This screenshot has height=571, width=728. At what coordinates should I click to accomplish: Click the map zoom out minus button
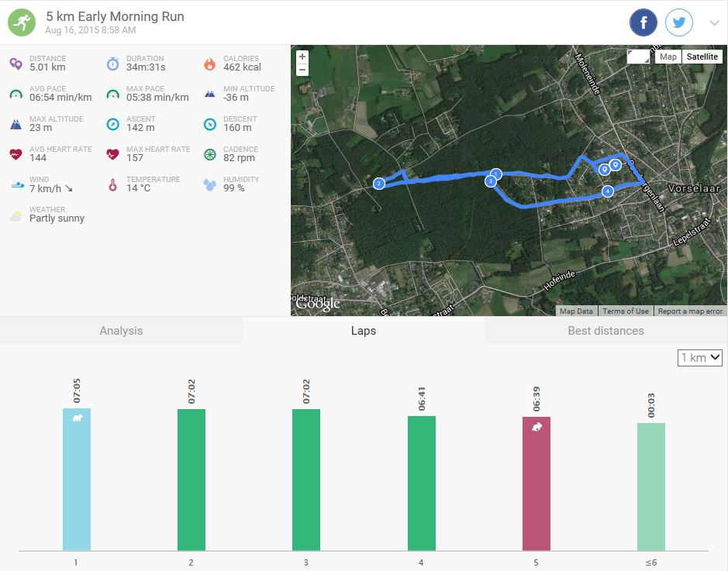(302, 70)
